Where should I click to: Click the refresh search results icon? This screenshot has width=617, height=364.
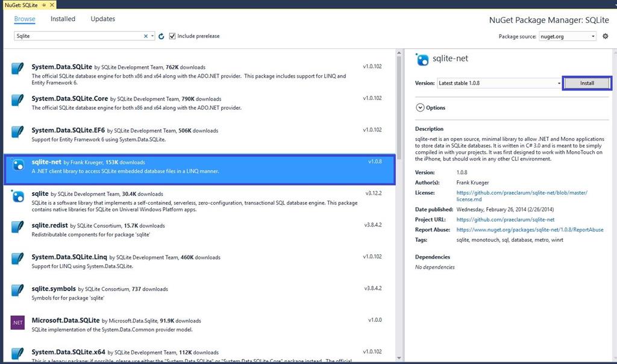[161, 36]
